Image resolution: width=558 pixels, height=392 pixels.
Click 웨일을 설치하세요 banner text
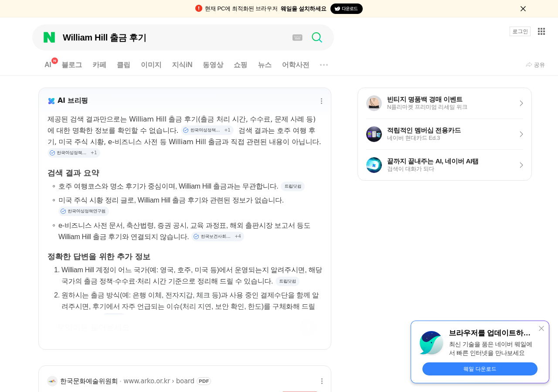[x=303, y=9]
